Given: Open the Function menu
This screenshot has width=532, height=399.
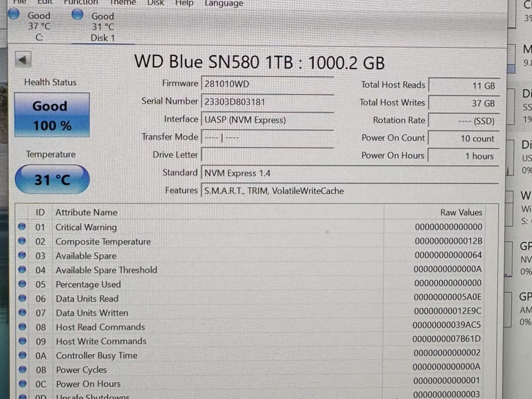Looking at the screenshot, I should click(81, 2).
